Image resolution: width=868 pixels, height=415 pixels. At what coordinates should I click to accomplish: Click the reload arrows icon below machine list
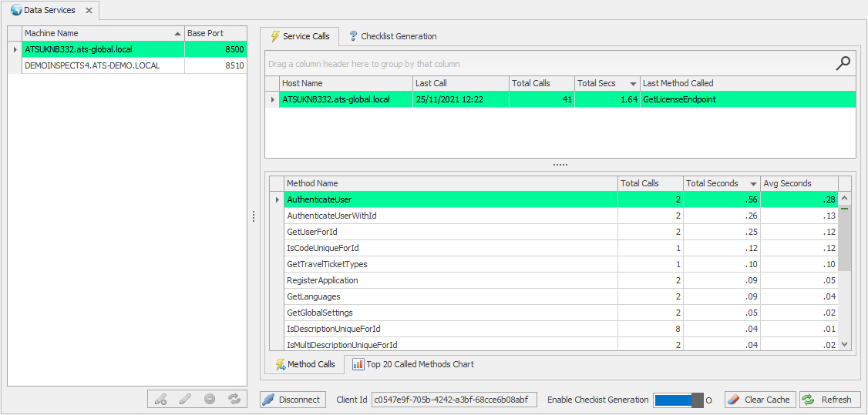[234, 399]
